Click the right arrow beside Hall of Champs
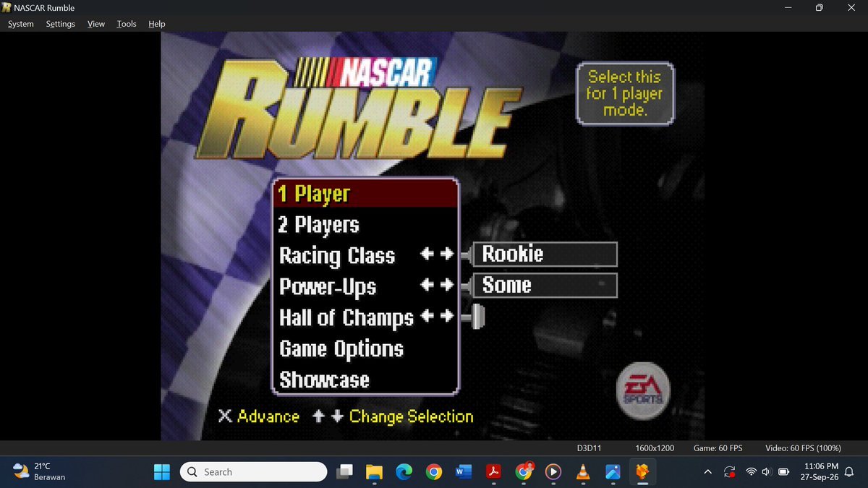This screenshot has height=488, width=868. pyautogui.click(x=446, y=316)
